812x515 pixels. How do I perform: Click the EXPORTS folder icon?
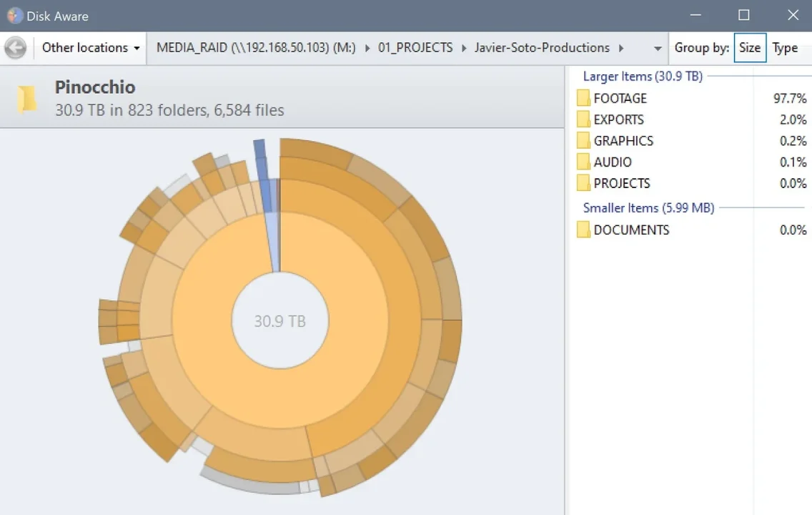583,119
